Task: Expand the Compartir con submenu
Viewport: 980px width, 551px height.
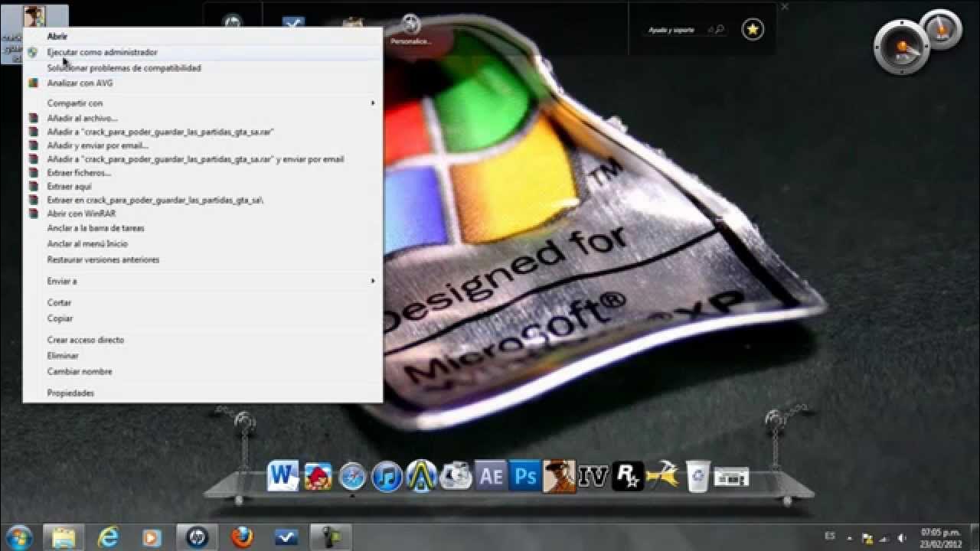Action: 203,103
